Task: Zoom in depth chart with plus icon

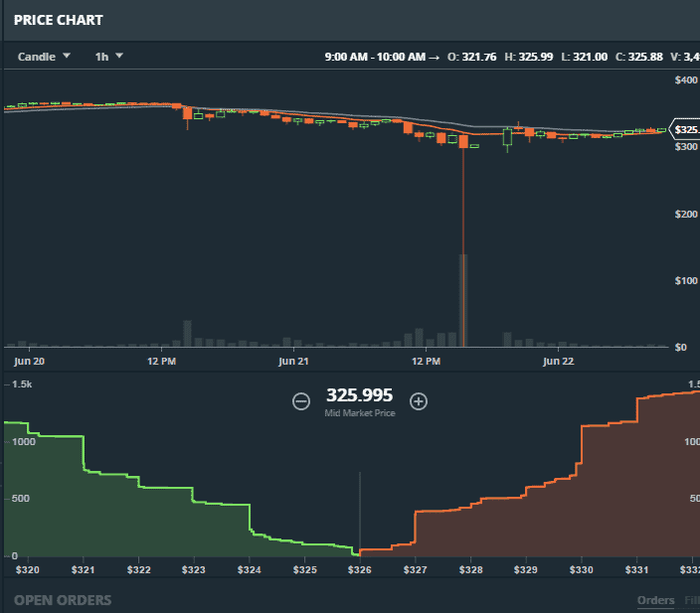Action: click(419, 401)
